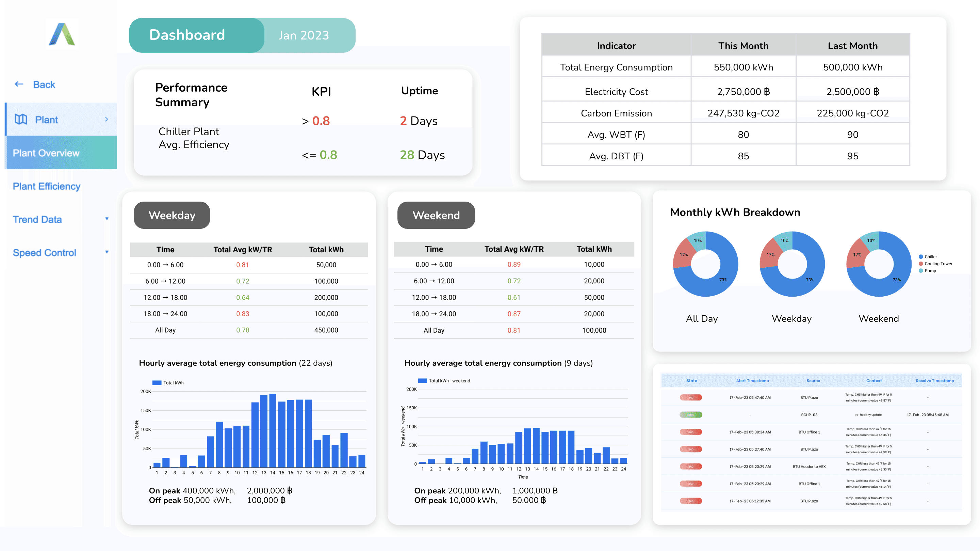Click BAD state badge for BTU Header to HEX

(x=691, y=467)
